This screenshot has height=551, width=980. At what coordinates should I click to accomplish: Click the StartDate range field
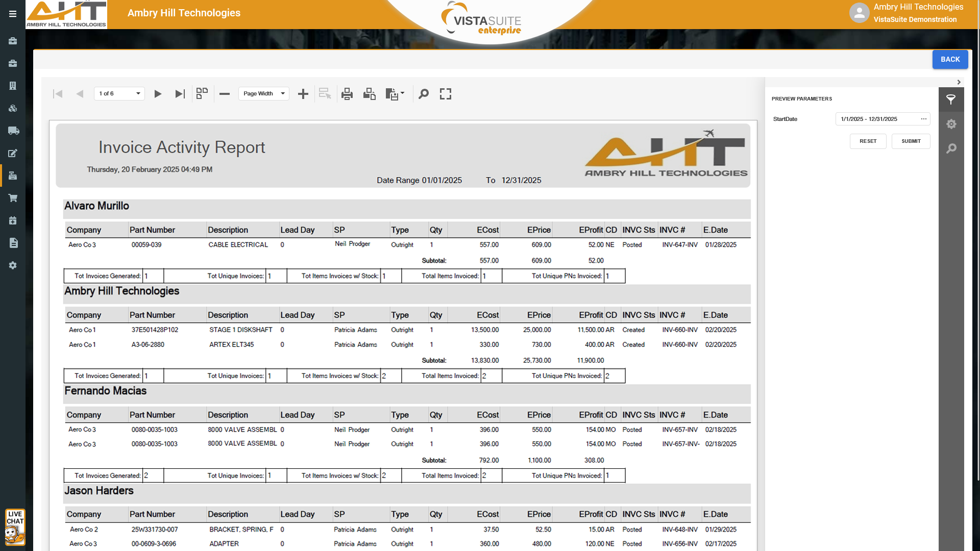pyautogui.click(x=878, y=119)
